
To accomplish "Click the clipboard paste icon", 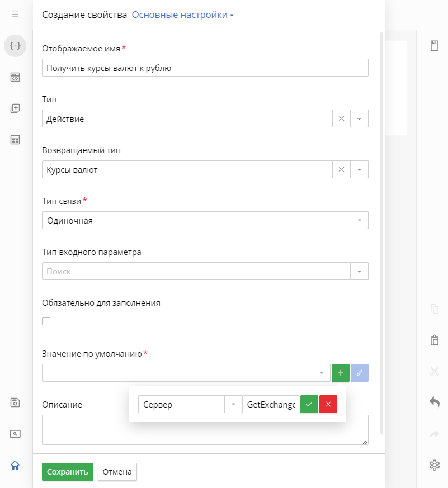I will pyautogui.click(x=435, y=340).
